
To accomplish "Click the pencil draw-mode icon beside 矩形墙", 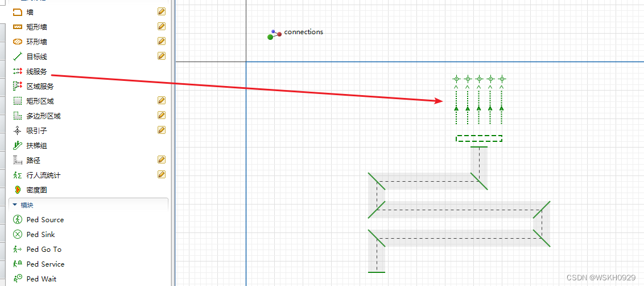I will pos(162,26).
